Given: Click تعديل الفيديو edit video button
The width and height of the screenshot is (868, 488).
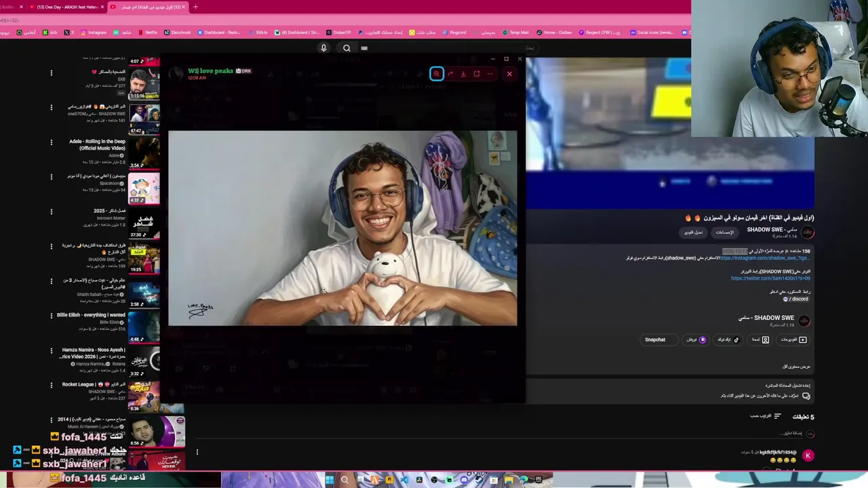Looking at the screenshot, I should pos(693,232).
